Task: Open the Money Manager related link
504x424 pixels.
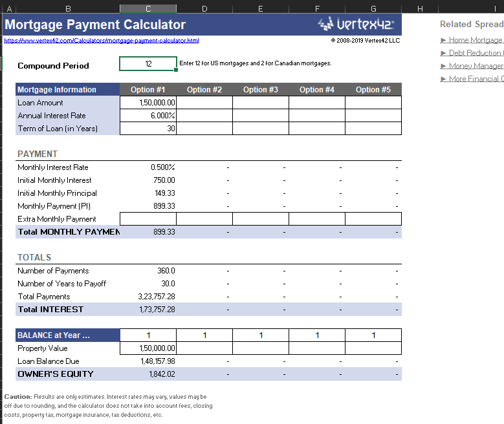Action: pyautogui.click(x=472, y=66)
